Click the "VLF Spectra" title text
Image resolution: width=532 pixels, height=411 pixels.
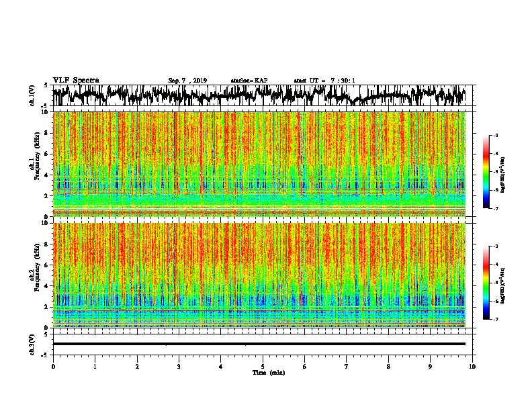[76, 81]
